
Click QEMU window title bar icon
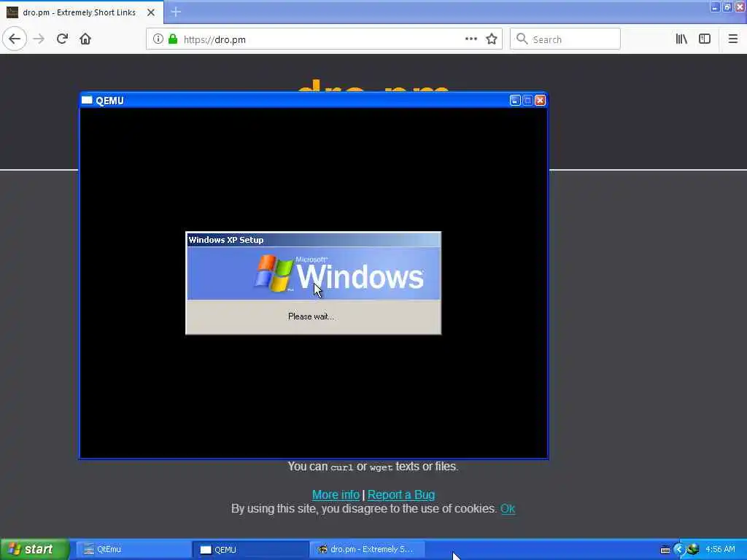click(87, 100)
